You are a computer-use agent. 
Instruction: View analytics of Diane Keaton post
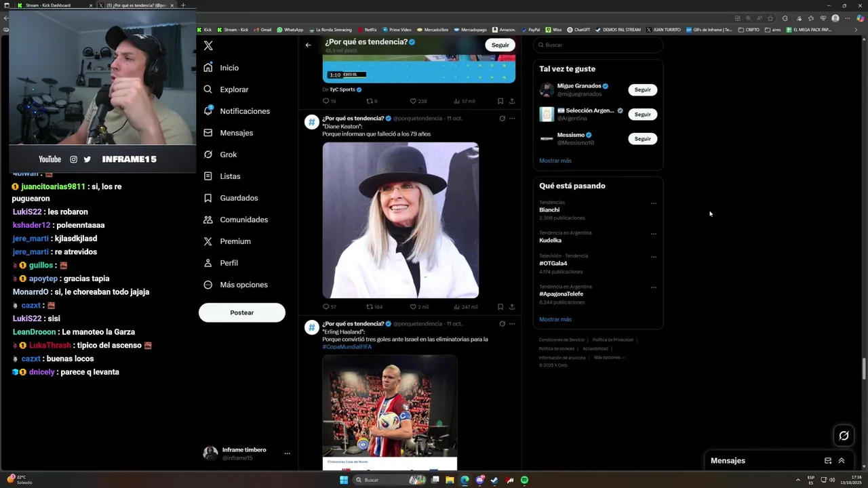coord(456,307)
